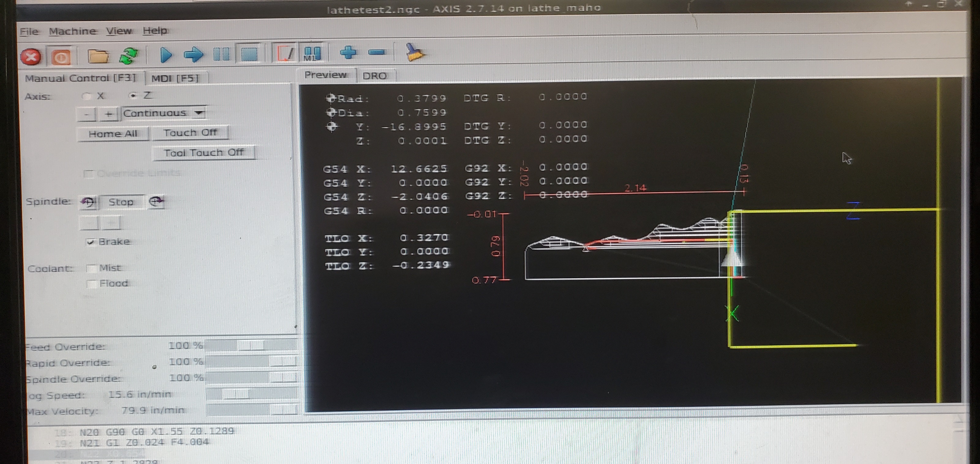Toggle the Override Limits checkbox
The width and height of the screenshot is (980, 464).
(x=88, y=174)
